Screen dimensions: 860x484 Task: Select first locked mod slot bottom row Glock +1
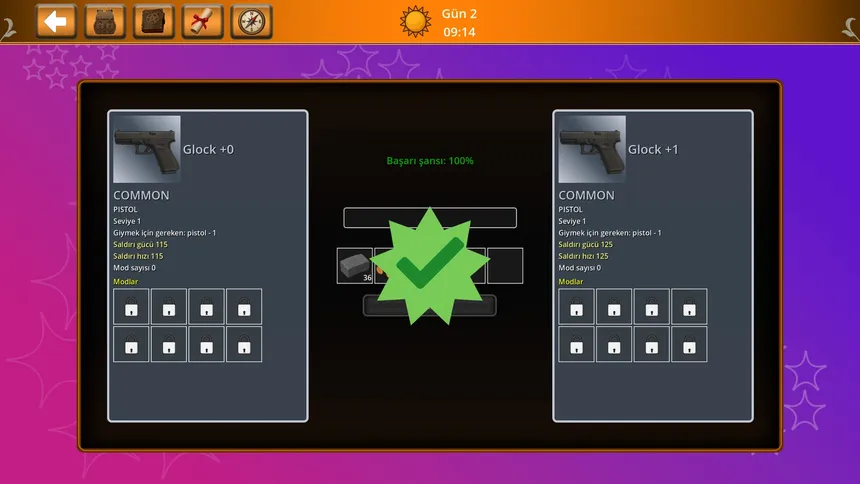point(576,344)
